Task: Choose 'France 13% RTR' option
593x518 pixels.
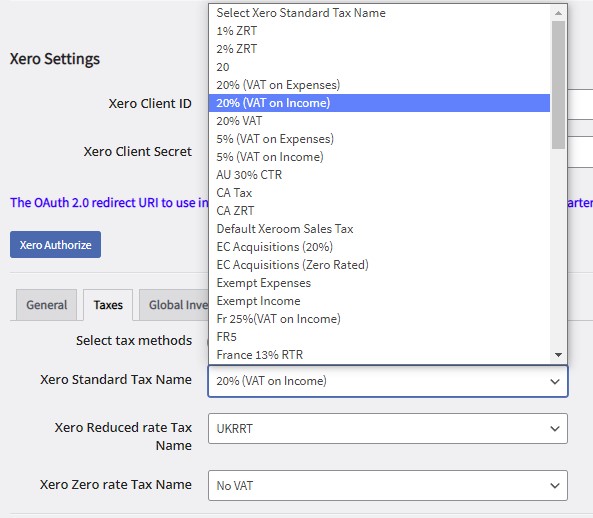Action: (x=379, y=355)
